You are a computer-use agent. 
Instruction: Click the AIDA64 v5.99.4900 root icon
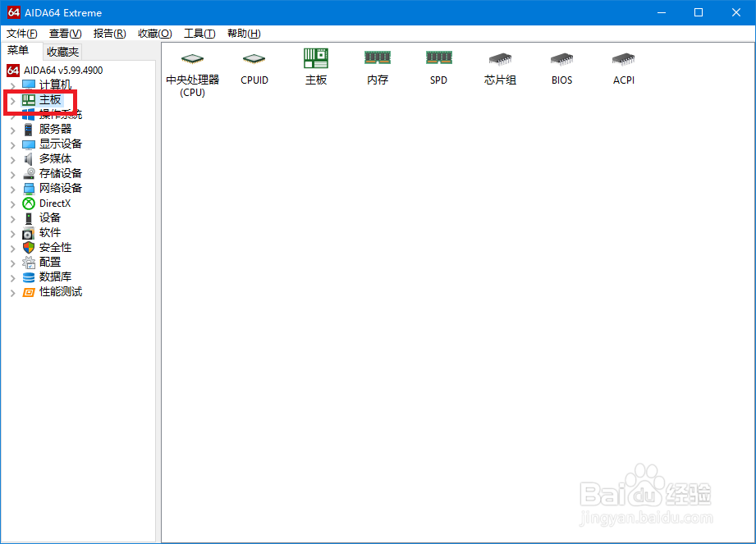pyautogui.click(x=13, y=71)
